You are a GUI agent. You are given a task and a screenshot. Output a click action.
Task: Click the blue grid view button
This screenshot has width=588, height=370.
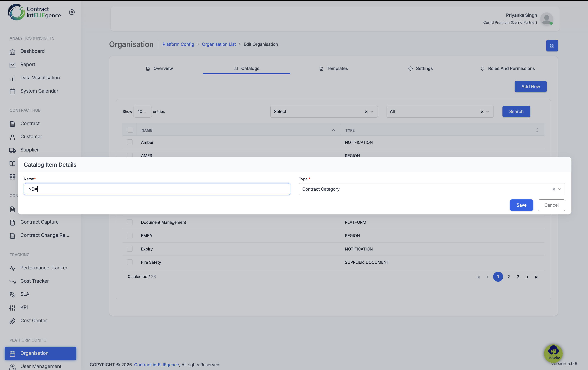552,46
